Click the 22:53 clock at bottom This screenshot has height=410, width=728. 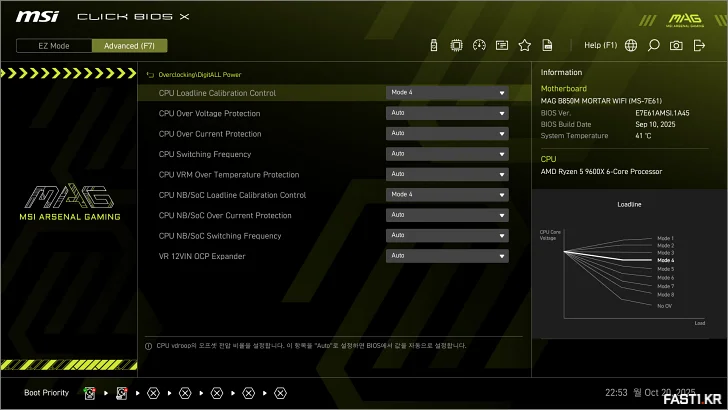[x=616, y=393]
